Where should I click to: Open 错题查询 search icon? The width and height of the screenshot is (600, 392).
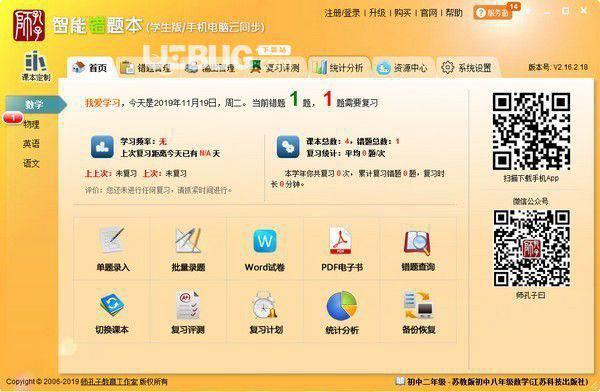point(417,243)
